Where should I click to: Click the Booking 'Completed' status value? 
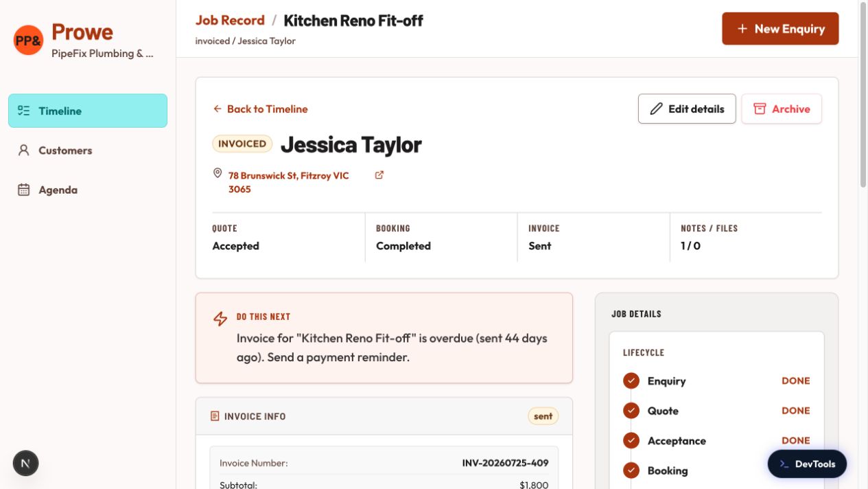point(403,246)
